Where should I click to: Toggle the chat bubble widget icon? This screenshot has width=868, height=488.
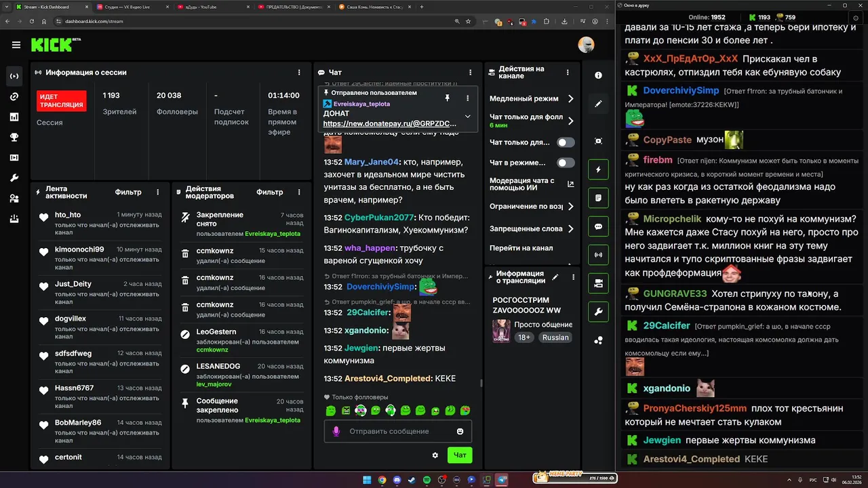(598, 226)
